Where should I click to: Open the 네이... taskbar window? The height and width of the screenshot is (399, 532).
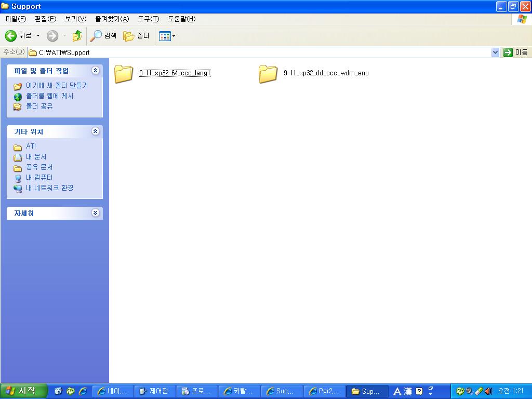(x=113, y=391)
